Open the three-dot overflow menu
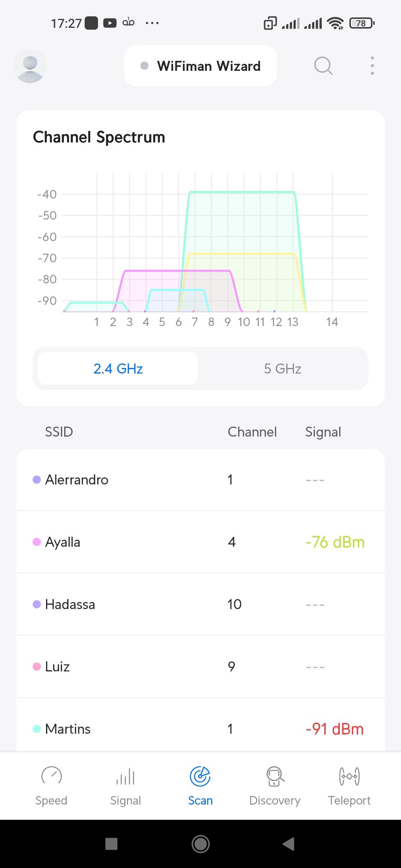Screen dimensions: 401x868 (372, 66)
